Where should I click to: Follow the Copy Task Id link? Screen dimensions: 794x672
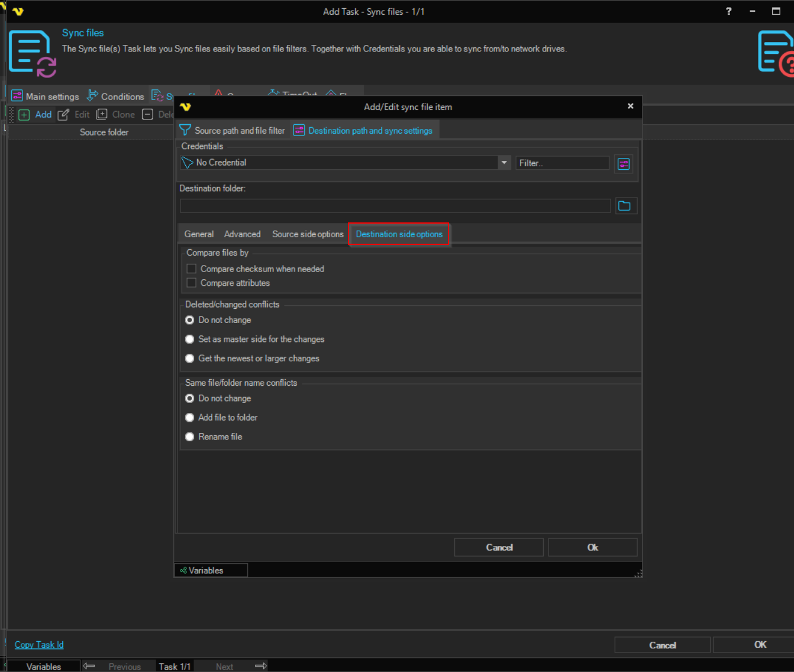pos(39,645)
